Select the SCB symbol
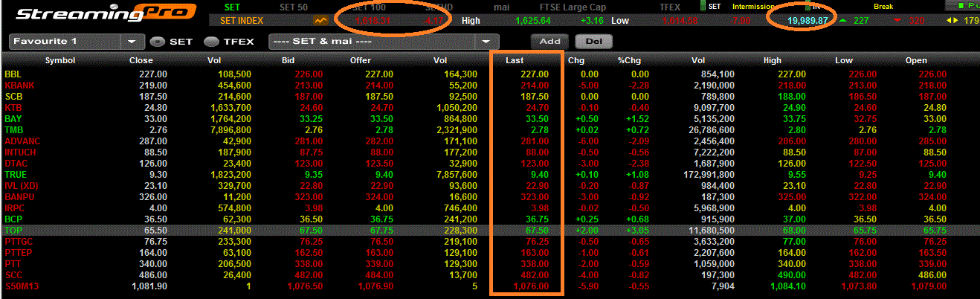Screen dimensions: 980x299 click(13, 97)
